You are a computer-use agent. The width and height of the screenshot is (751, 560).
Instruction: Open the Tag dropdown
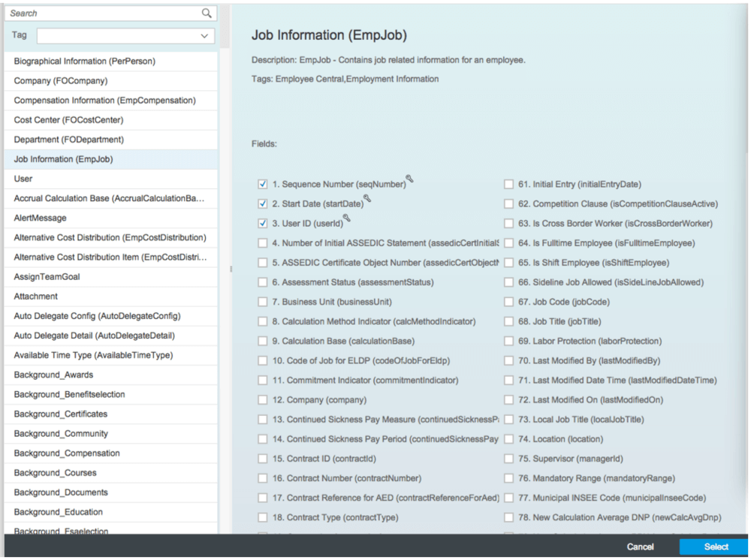(x=204, y=35)
